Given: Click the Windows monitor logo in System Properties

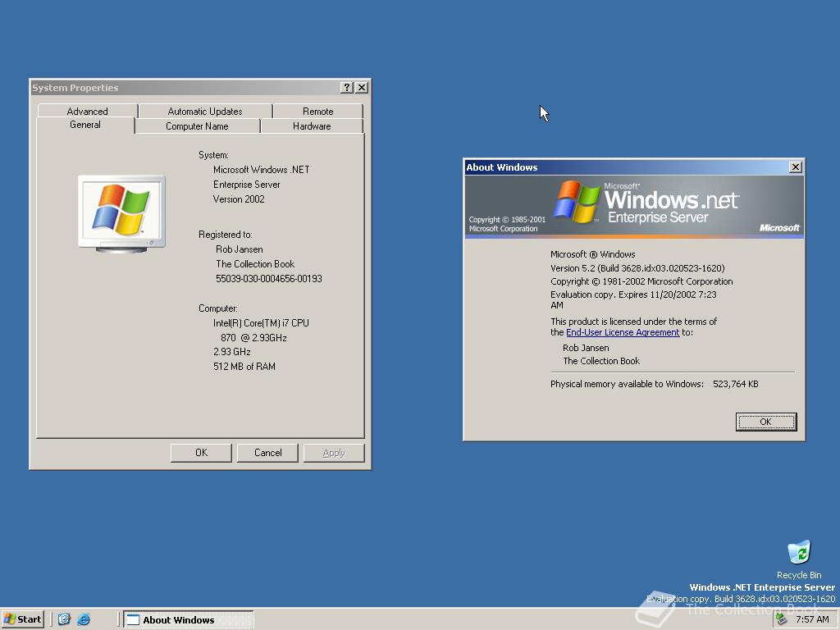Looking at the screenshot, I should point(121,214).
